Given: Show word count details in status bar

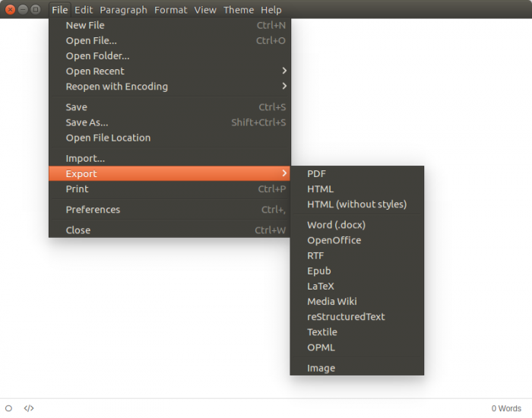Looking at the screenshot, I should pos(506,408).
